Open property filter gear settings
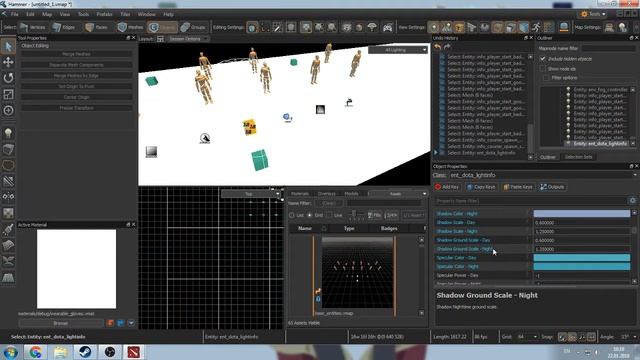 point(633,200)
